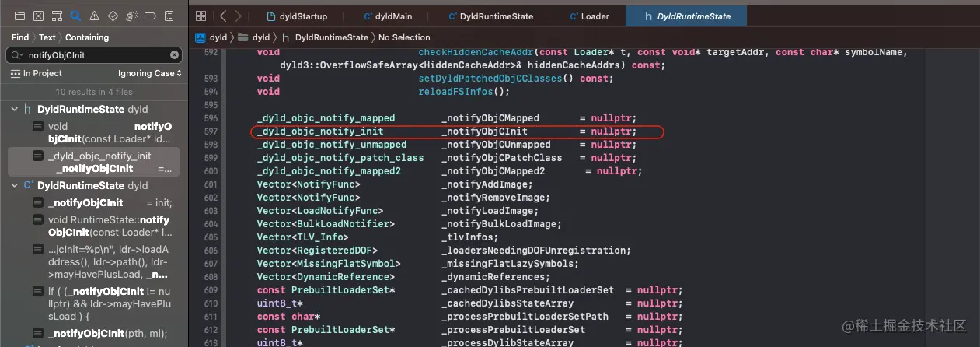Clear the notifyObjCInit search text
980x347 pixels.
[x=175, y=55]
